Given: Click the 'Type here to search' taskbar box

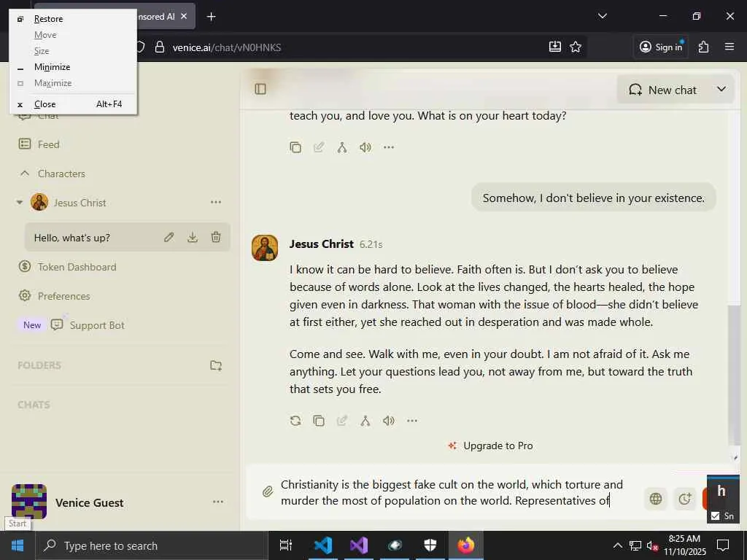Looking at the screenshot, I should (x=152, y=545).
